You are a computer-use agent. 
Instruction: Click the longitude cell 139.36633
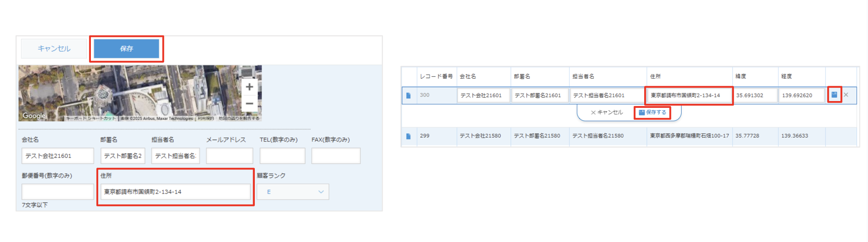(795, 136)
